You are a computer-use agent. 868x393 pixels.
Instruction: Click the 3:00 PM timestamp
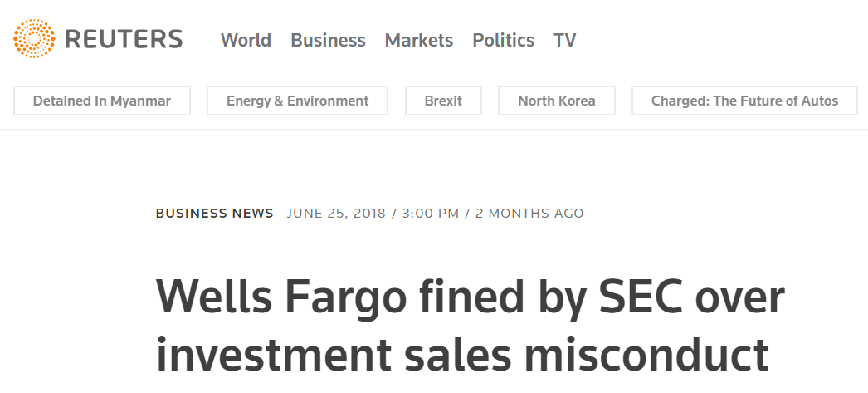tap(430, 214)
